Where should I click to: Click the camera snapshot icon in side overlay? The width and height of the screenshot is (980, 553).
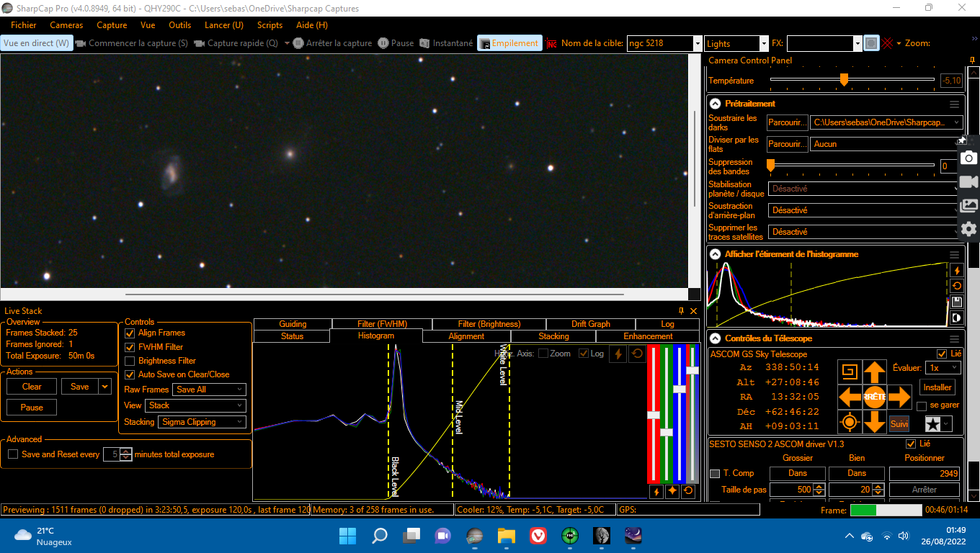[969, 158]
